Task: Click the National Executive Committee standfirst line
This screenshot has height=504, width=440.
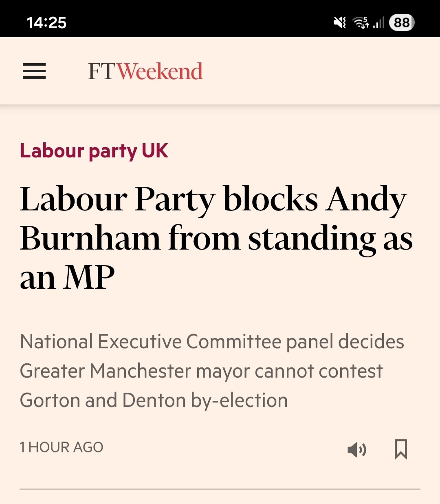Action: (x=212, y=342)
